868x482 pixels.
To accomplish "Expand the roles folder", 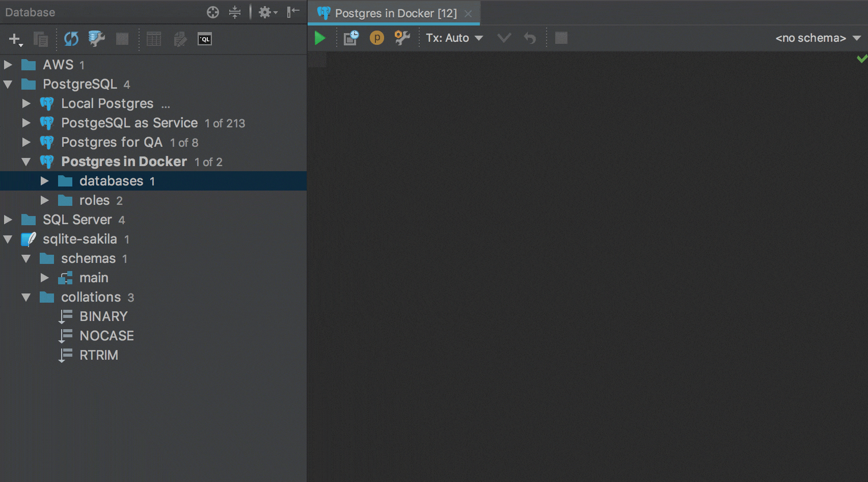I will pos(44,200).
